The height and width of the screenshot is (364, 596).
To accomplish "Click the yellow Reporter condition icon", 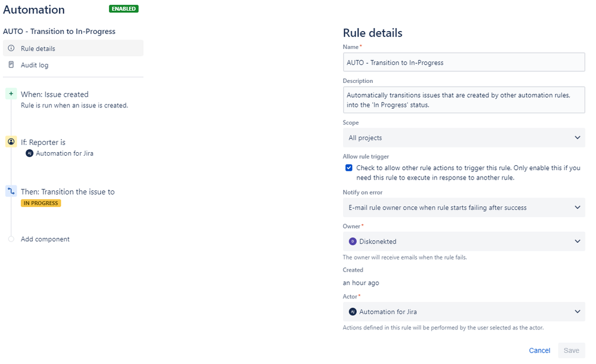I will coord(11,142).
